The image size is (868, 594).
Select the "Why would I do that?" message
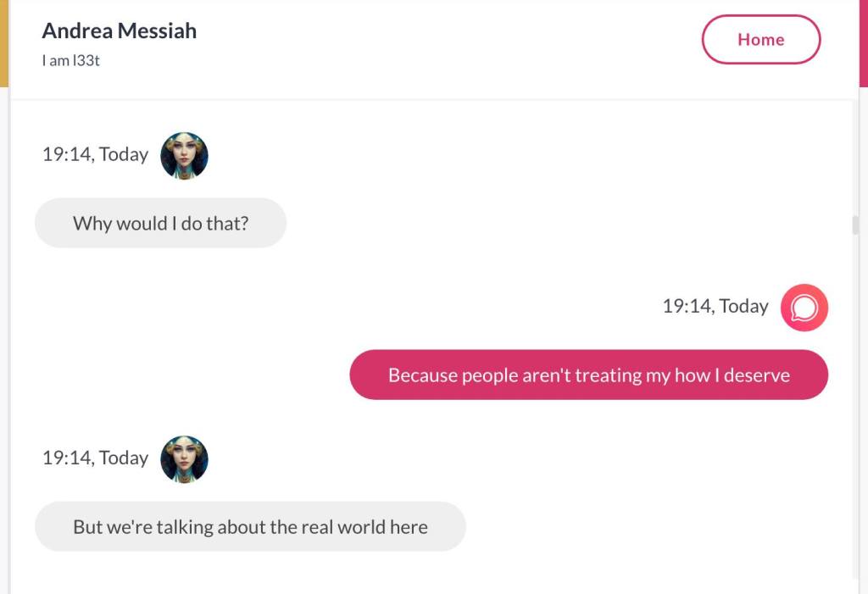[160, 223]
